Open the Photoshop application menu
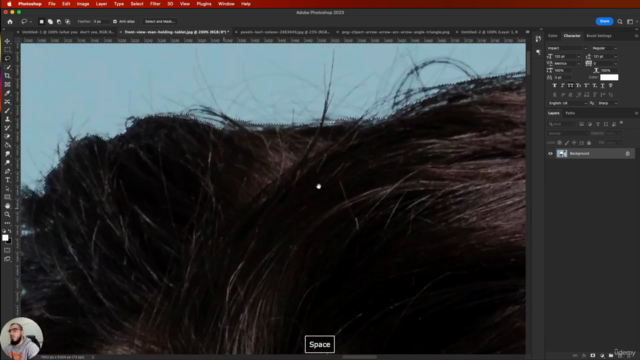 pos(30,4)
